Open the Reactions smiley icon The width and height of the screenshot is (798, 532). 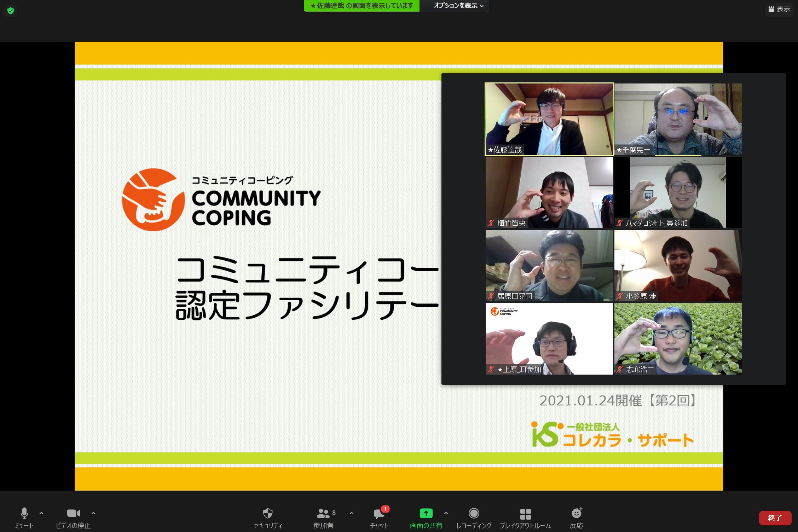click(576, 513)
